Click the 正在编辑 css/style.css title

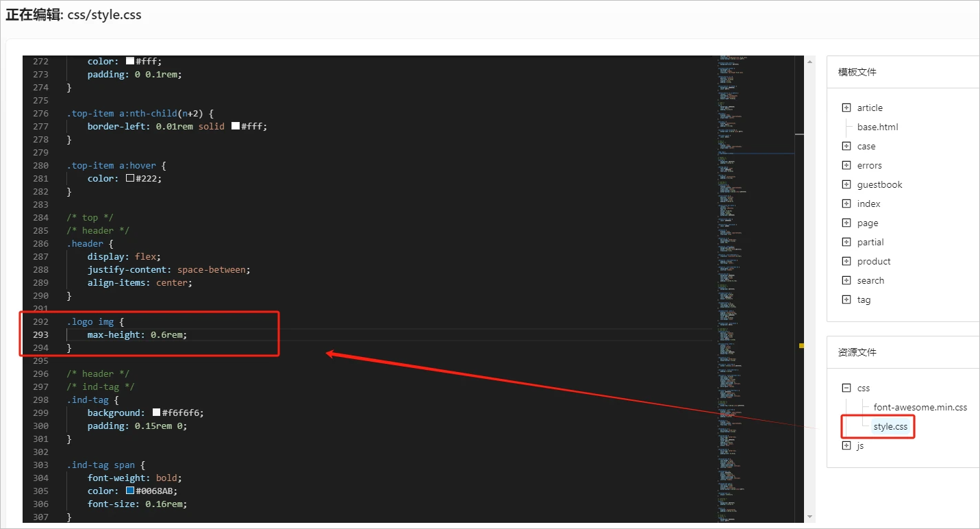click(74, 14)
